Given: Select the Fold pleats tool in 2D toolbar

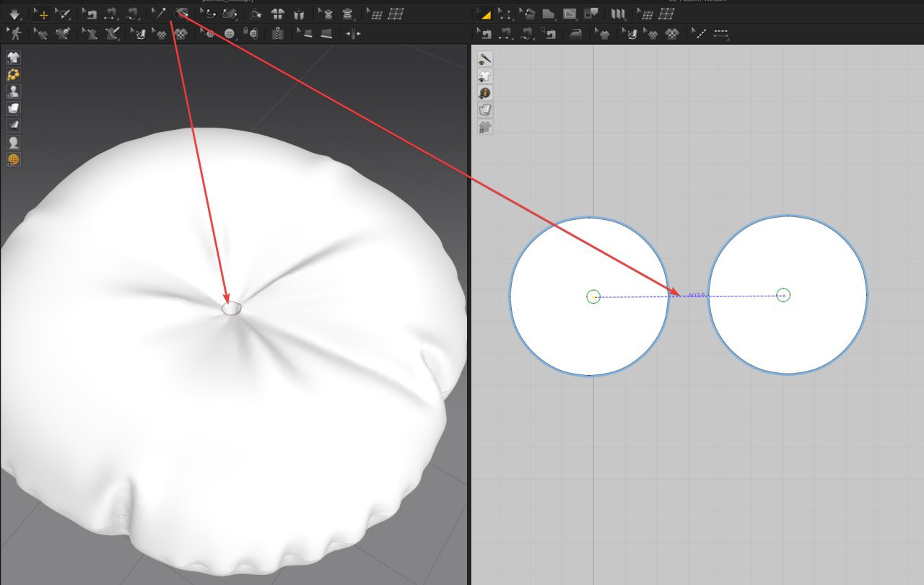Looking at the screenshot, I should (618, 14).
